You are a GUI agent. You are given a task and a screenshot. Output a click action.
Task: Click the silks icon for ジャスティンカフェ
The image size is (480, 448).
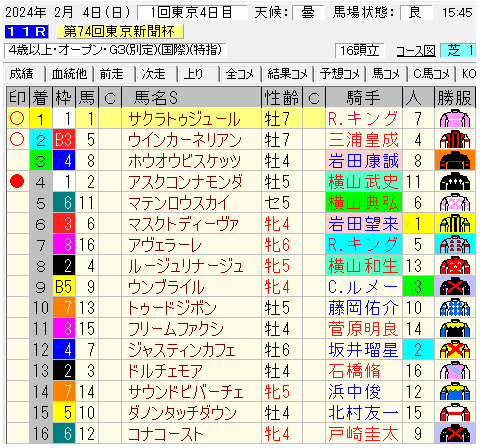click(455, 350)
